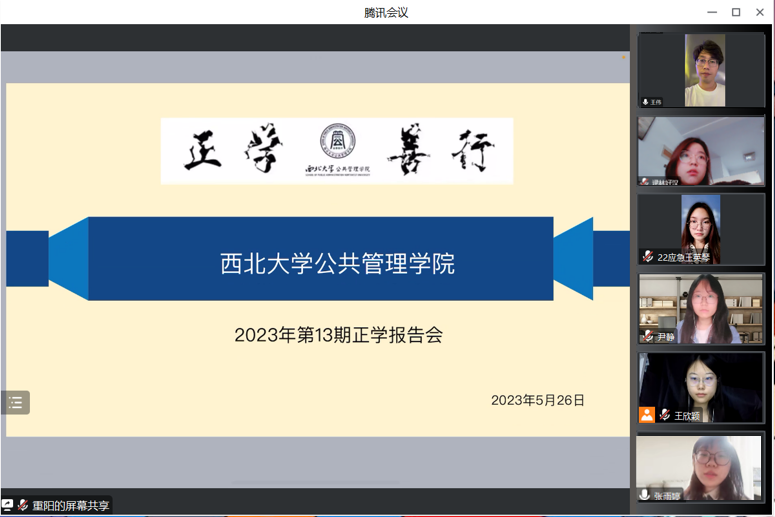
Task: Click the microphone icon on 王伟's tile
Action: 645,102
